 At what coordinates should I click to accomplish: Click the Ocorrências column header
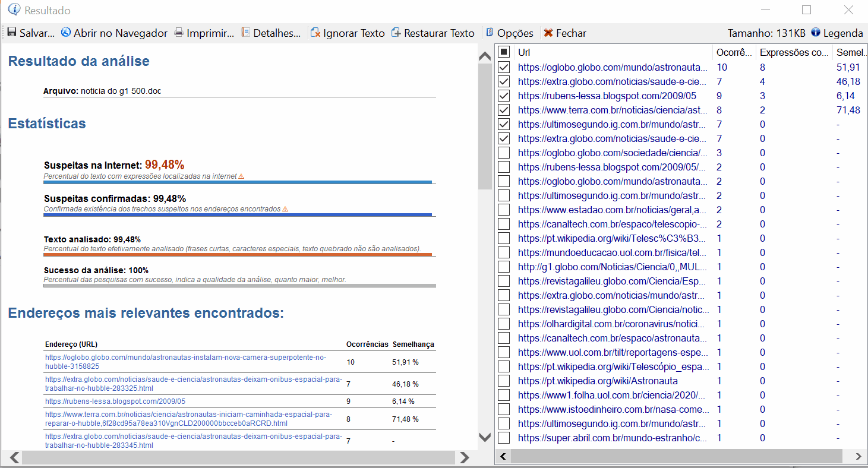point(734,52)
